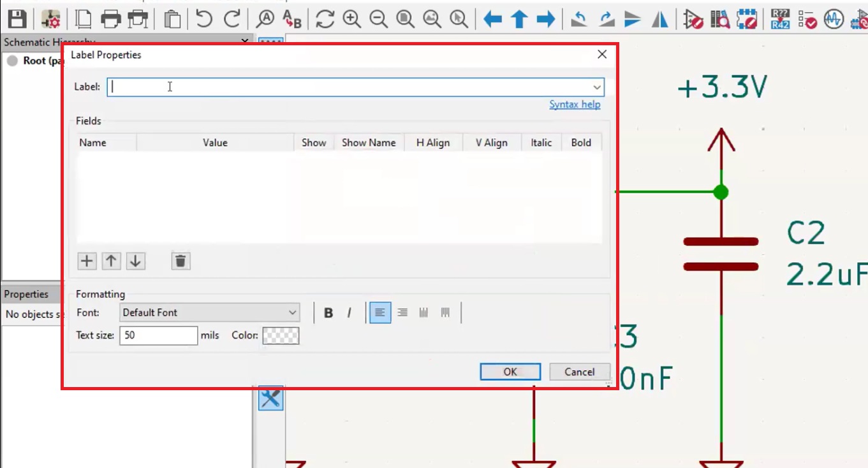The width and height of the screenshot is (868, 468).
Task: Open the Syntax help link
Action: pyautogui.click(x=575, y=104)
